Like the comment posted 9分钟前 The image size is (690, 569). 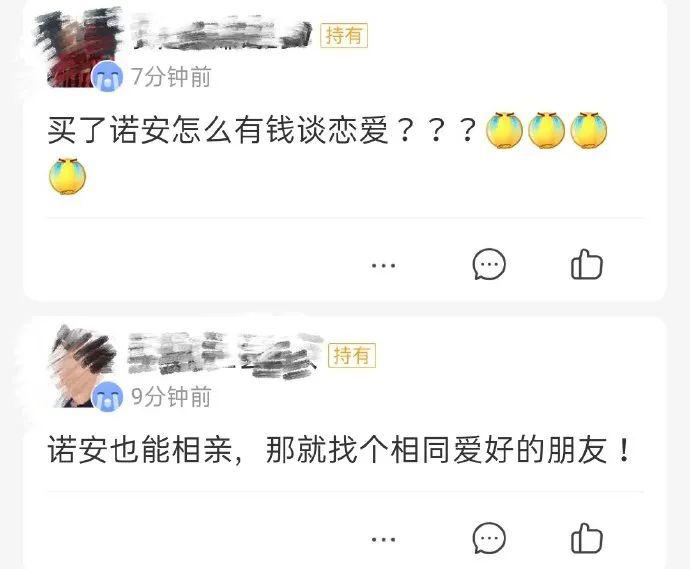[x=587, y=538]
